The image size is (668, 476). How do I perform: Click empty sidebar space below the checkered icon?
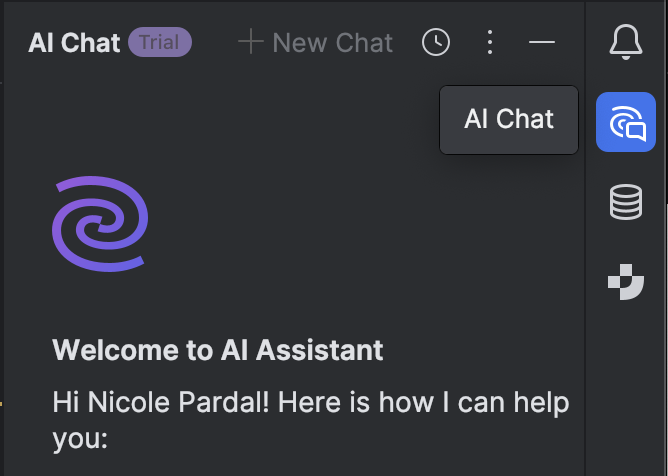(x=626, y=390)
